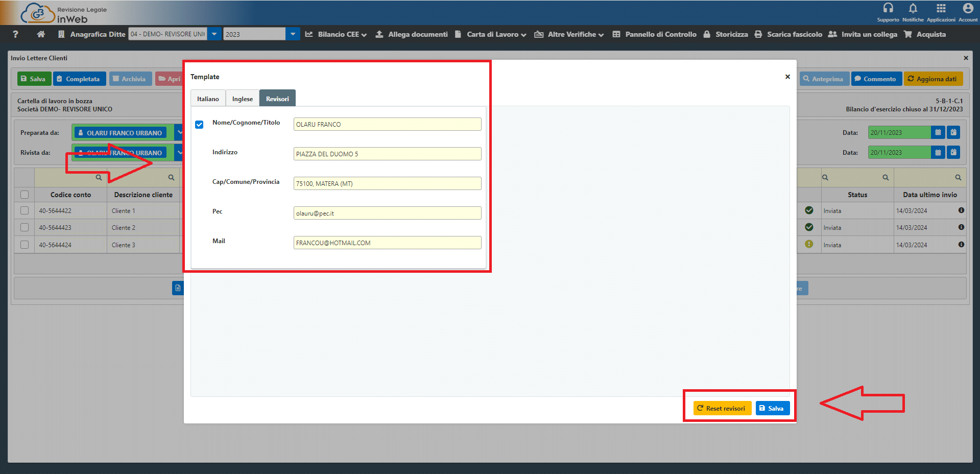The image size is (980, 474).
Task: Click Invita un collega
Action: coord(863,34)
